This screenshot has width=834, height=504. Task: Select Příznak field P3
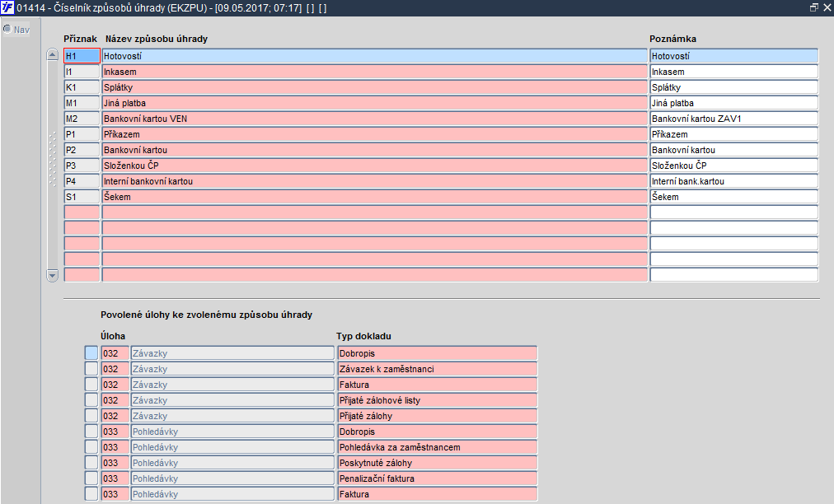[x=82, y=166]
